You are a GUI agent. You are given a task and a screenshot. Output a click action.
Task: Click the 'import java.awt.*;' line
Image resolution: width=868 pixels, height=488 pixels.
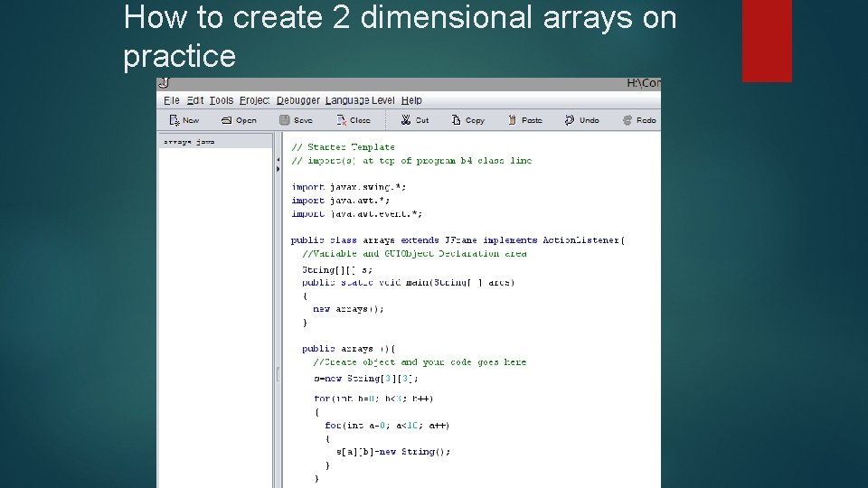341,201
